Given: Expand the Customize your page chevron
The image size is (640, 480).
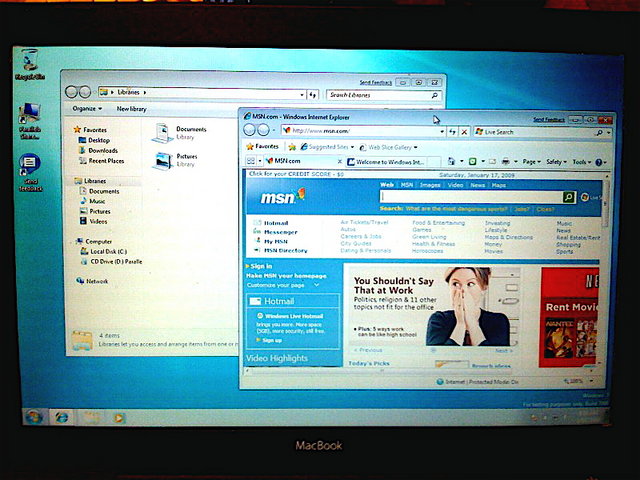Looking at the screenshot, I should tap(316, 285).
